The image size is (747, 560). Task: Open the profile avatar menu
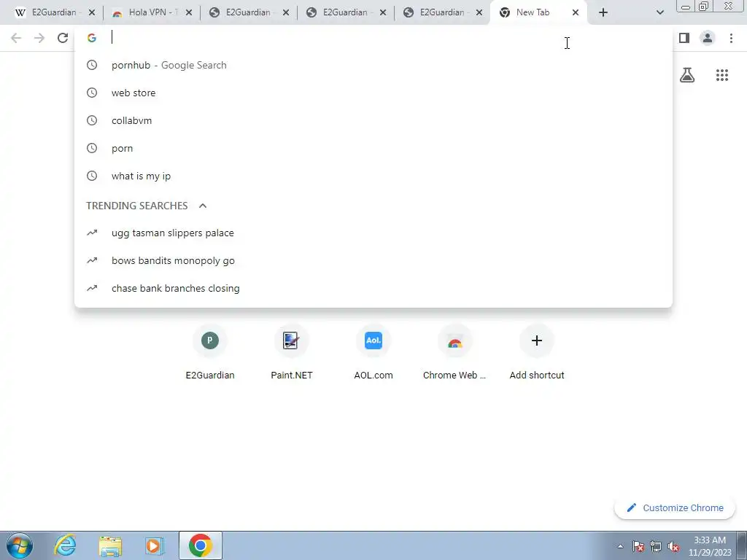click(x=708, y=38)
